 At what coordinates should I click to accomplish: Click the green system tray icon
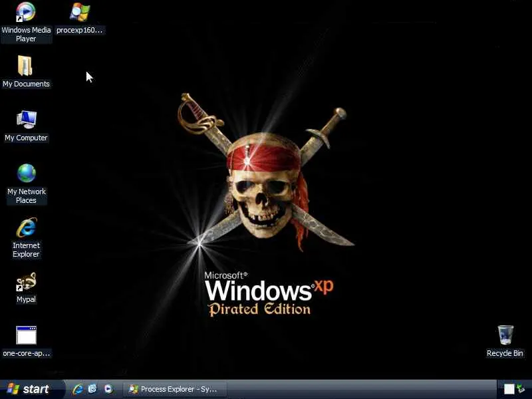521,389
